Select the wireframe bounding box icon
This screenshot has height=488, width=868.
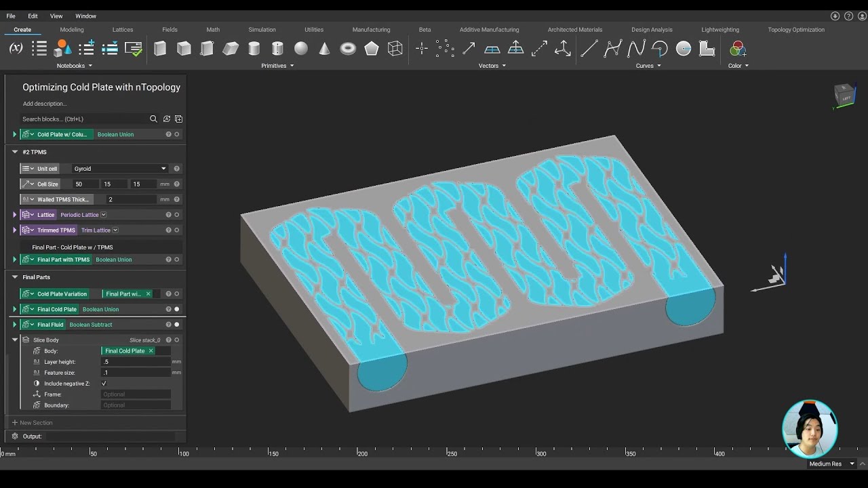pyautogui.click(x=395, y=48)
